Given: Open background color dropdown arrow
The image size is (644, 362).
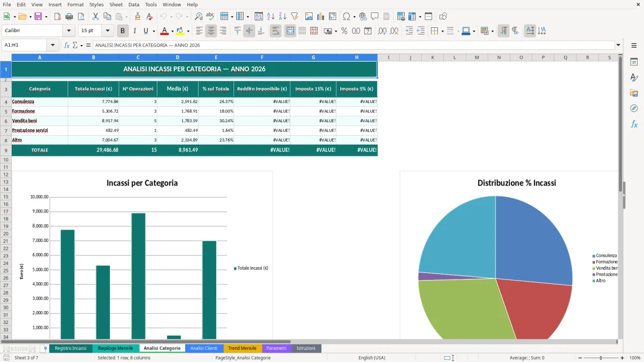Looking at the screenshot, I should [x=188, y=31].
